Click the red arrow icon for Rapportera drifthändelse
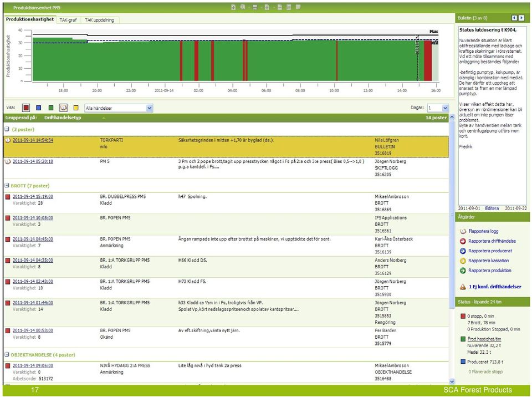Image resolution: width=532 pixels, height=397 pixels. 463,241
